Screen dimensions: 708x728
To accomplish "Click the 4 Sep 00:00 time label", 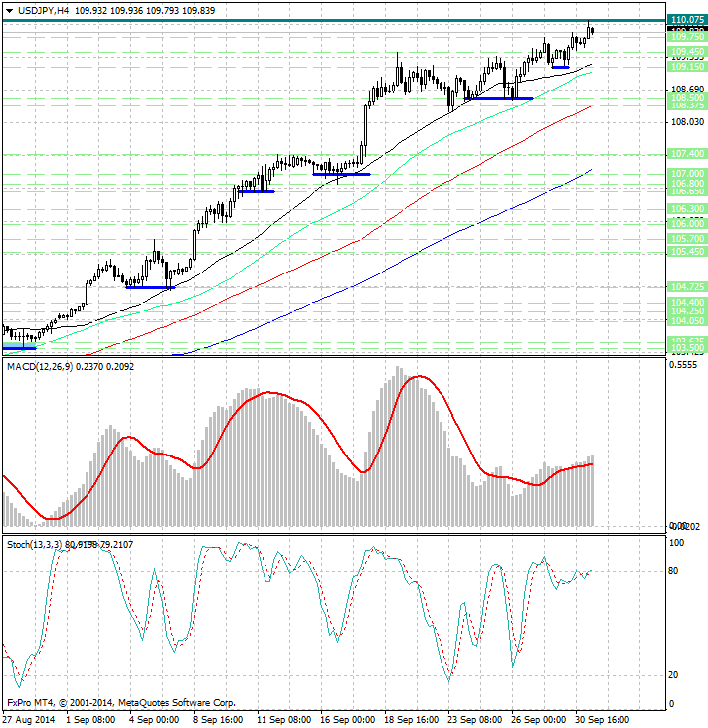I will pyautogui.click(x=154, y=720).
